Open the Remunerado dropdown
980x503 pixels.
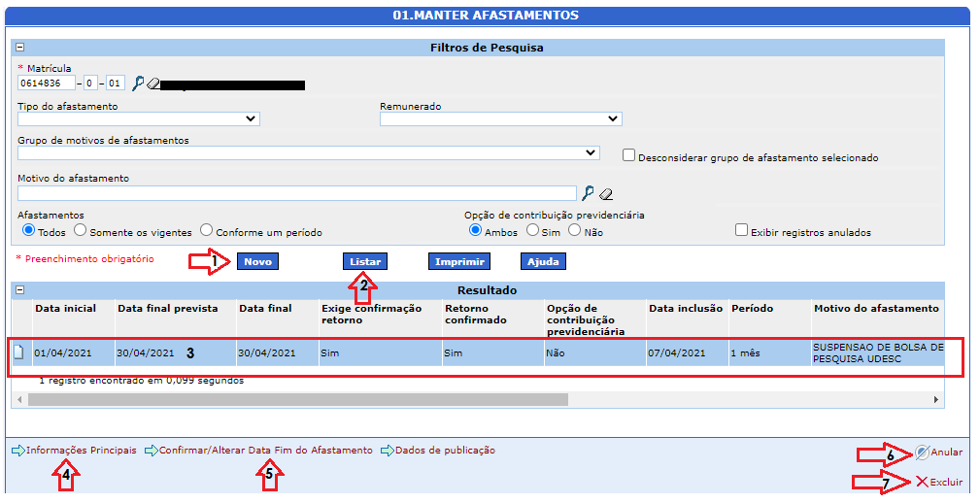pos(500,118)
